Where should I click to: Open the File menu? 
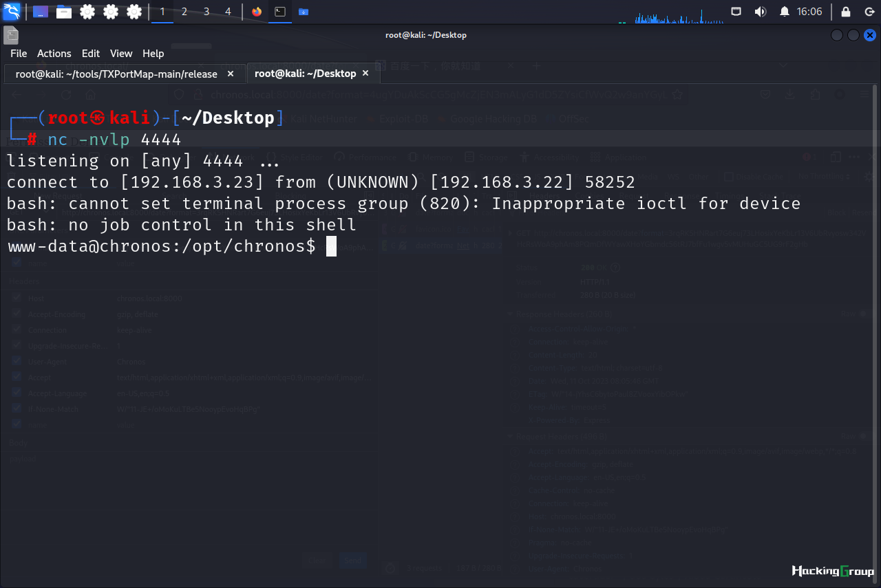(x=19, y=53)
